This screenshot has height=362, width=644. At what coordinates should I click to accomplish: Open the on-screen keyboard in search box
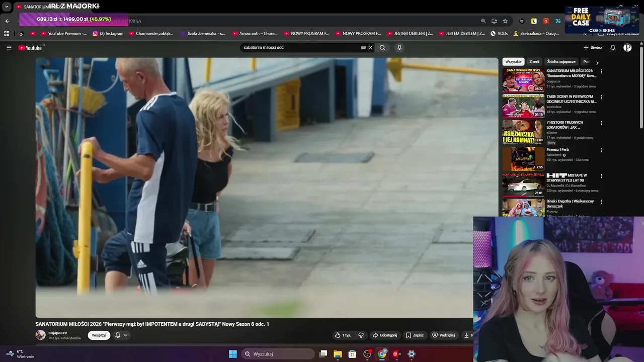363,48
